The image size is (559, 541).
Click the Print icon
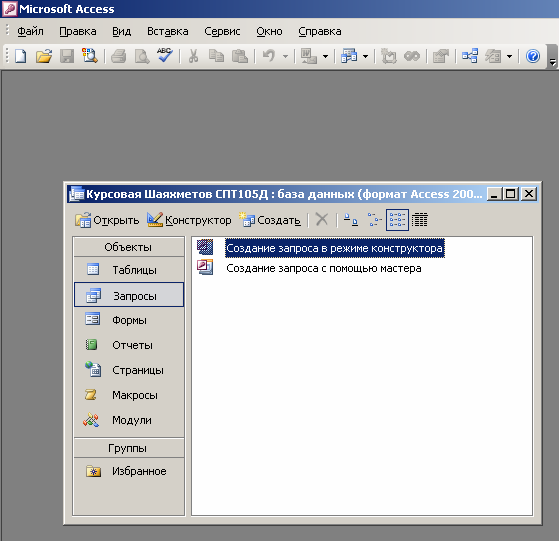point(118,56)
